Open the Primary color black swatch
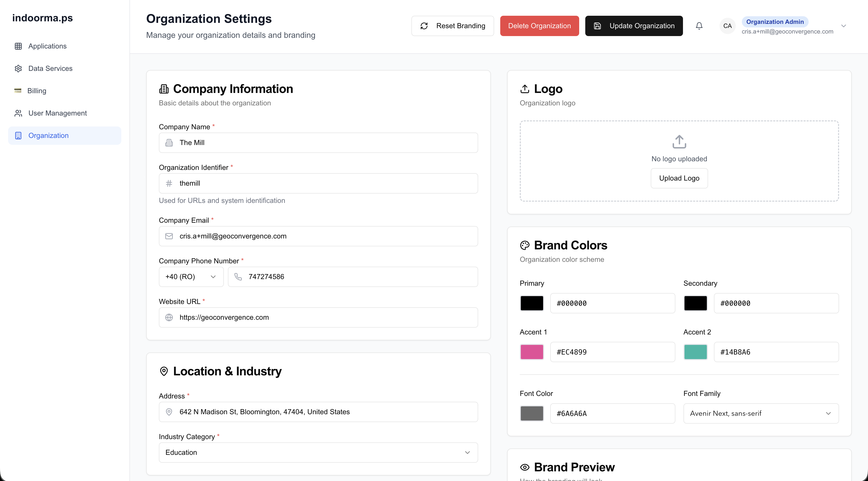Image resolution: width=868 pixels, height=481 pixels. click(532, 303)
